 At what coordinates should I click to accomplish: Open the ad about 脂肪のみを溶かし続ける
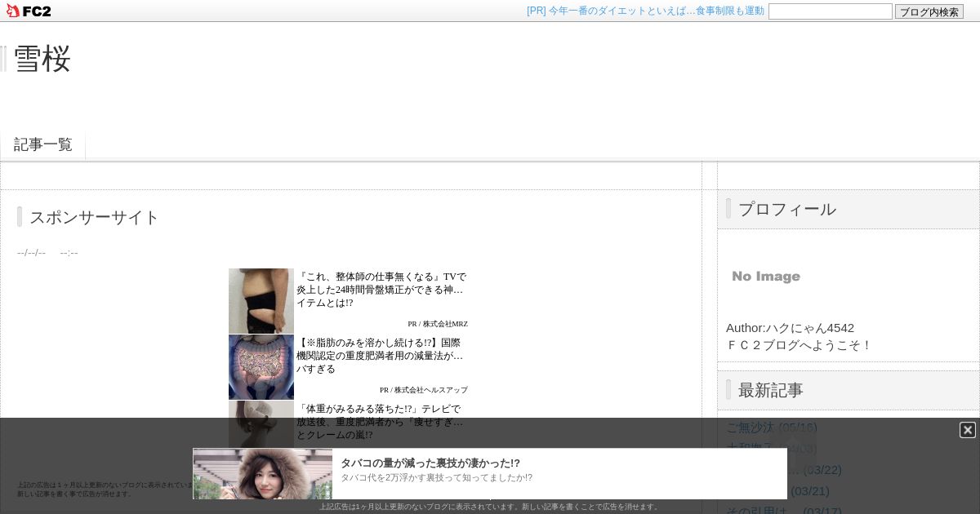381,356
